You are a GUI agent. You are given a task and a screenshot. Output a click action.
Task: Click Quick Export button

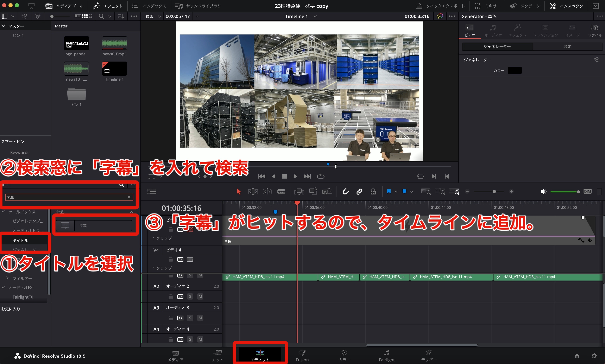pos(440,6)
